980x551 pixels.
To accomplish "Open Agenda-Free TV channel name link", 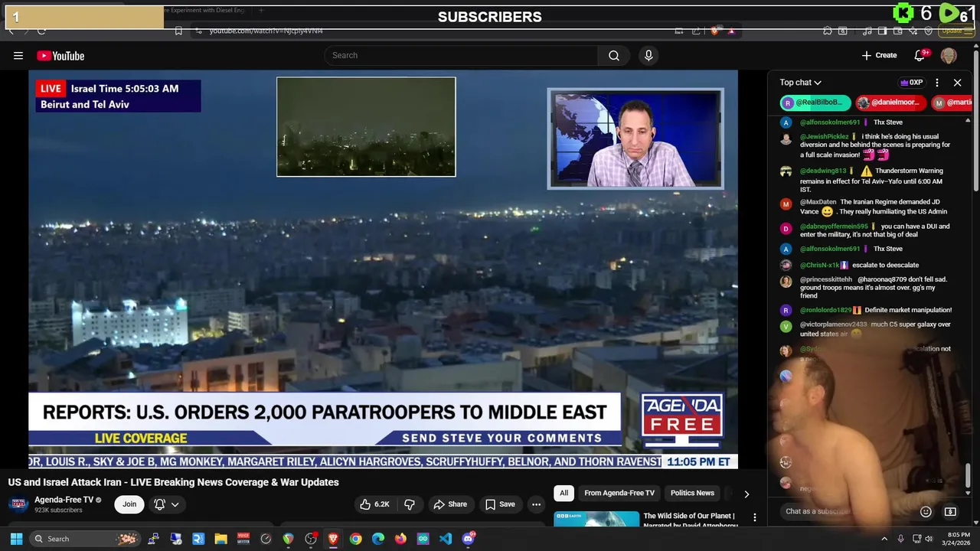I will [x=64, y=500].
